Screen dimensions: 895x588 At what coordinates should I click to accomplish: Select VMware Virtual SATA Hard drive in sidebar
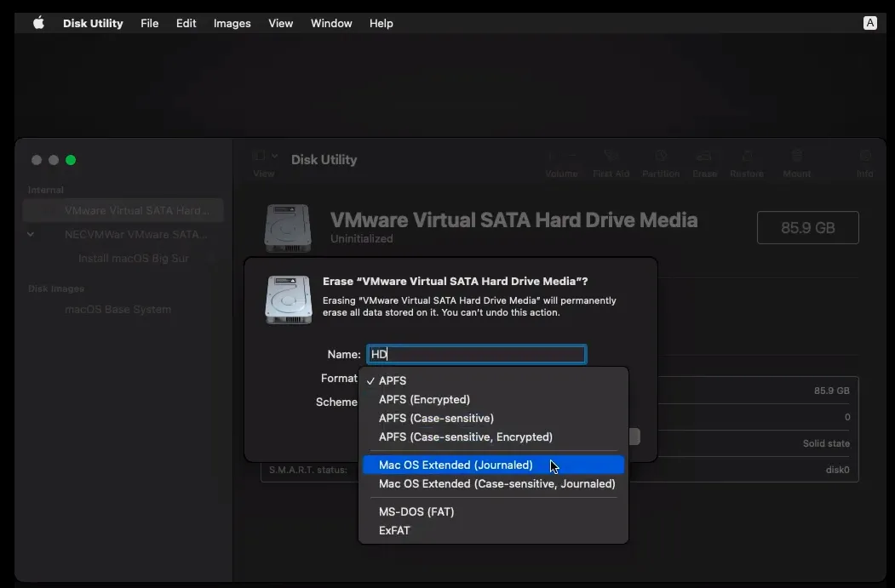(x=123, y=210)
